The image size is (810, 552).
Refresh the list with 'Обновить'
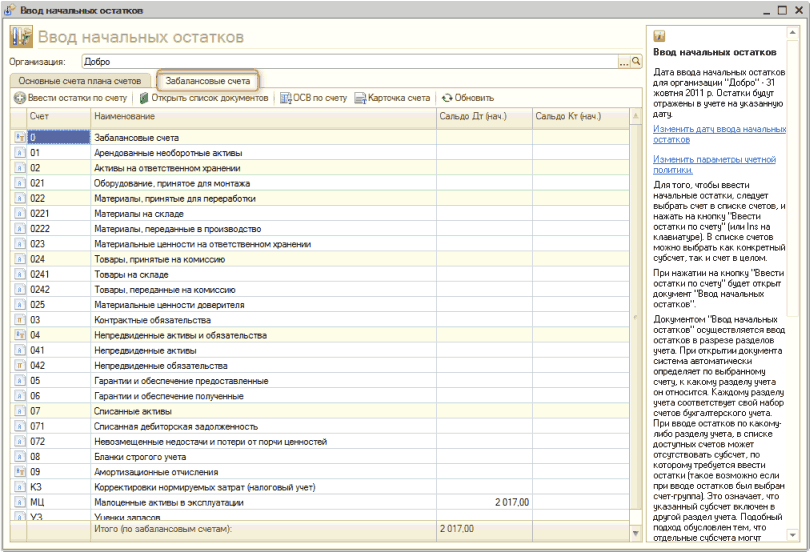pos(468,98)
